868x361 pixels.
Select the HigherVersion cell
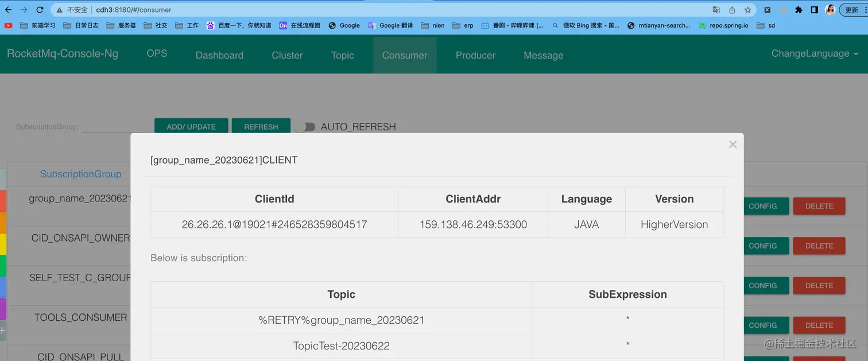pyautogui.click(x=674, y=224)
